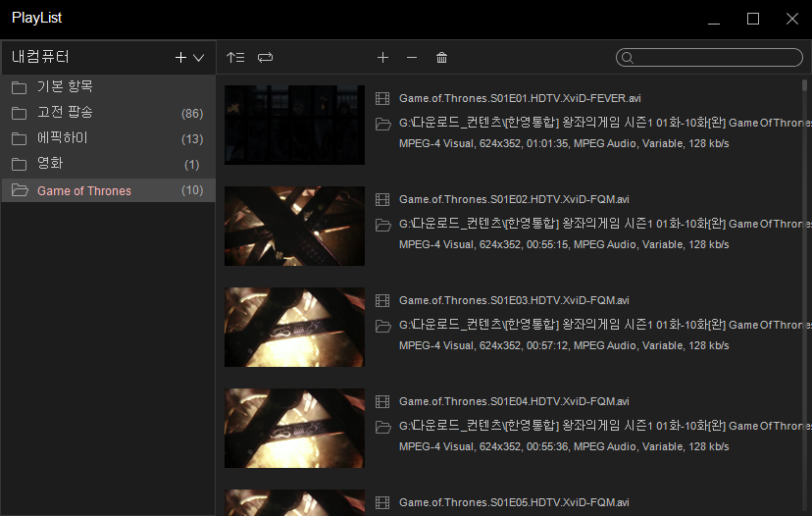The height and width of the screenshot is (516, 812).
Task: Select Game.of.Thrones.S01E02.HDTV.XviD-FQM.avi
Action: (514, 199)
